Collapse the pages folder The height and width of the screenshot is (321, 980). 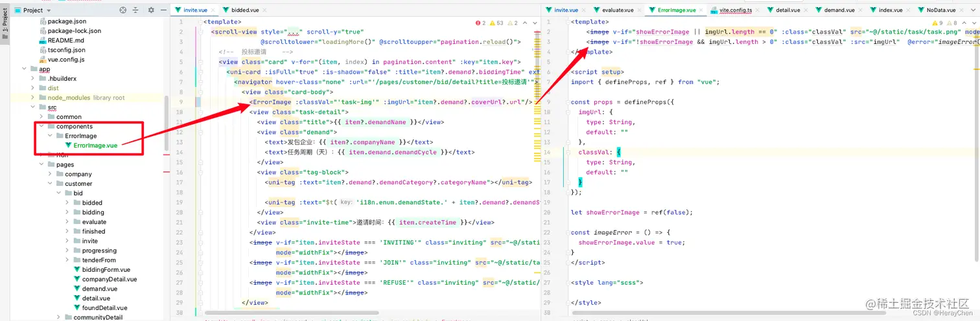pyautogui.click(x=41, y=164)
